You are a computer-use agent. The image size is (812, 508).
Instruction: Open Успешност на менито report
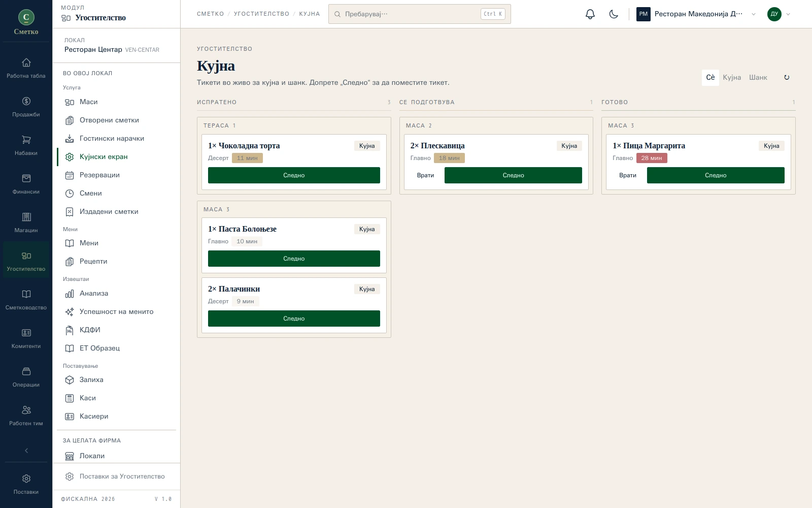117,312
